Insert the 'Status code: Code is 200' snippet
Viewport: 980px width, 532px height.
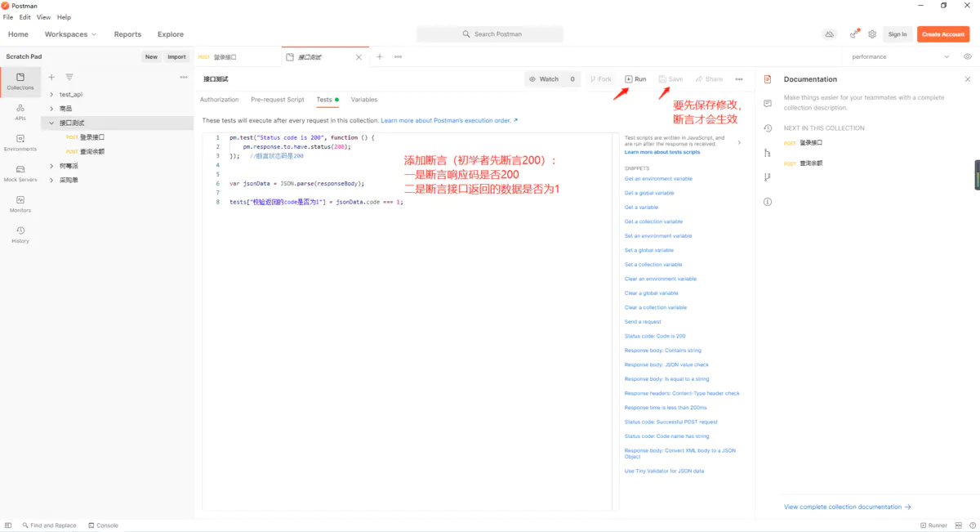coord(655,336)
